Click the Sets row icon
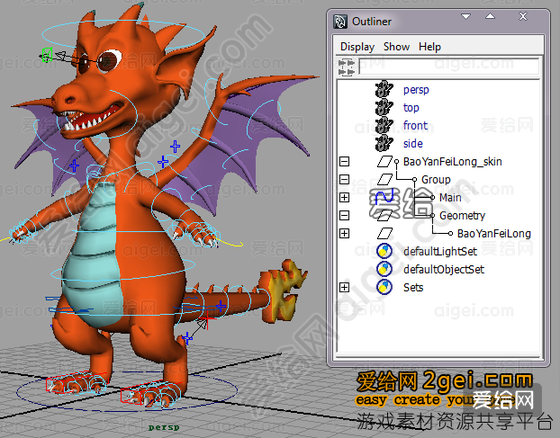The height and width of the screenshot is (438, 560). tap(384, 287)
